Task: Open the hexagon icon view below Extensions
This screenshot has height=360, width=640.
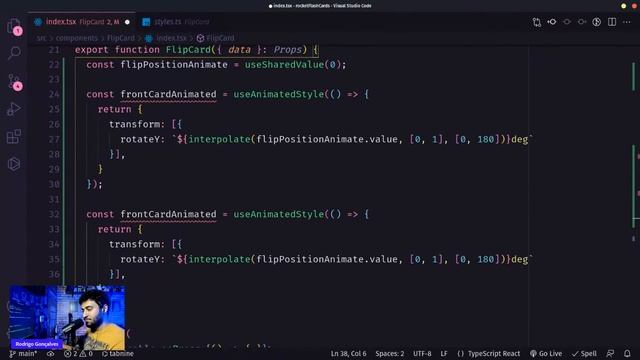Action: click(x=14, y=164)
